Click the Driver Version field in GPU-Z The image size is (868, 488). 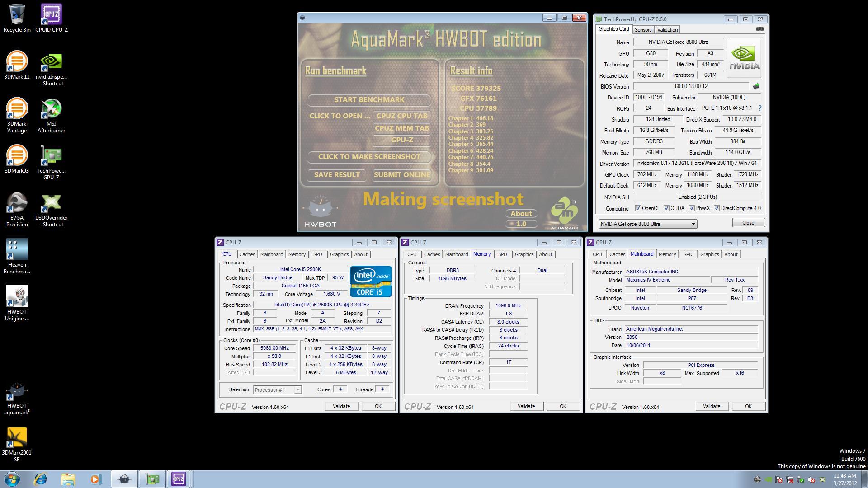pos(697,164)
